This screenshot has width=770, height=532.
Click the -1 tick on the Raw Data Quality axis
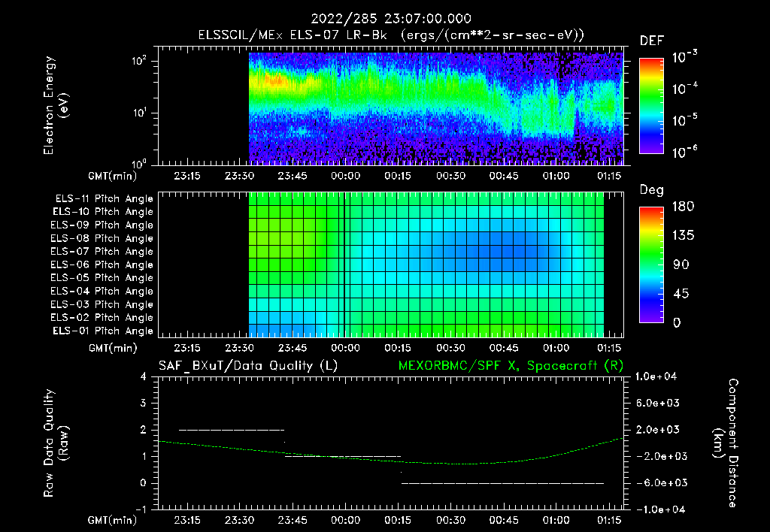tap(141, 510)
